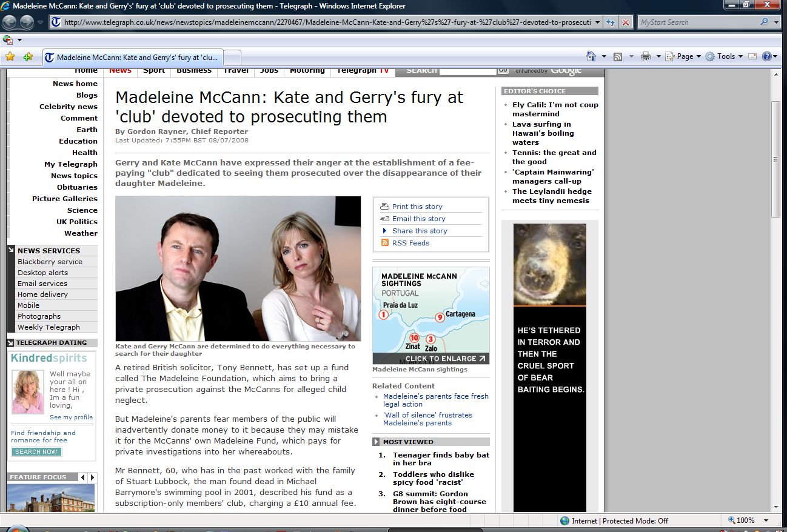Select the Business navigation tab

(x=194, y=71)
